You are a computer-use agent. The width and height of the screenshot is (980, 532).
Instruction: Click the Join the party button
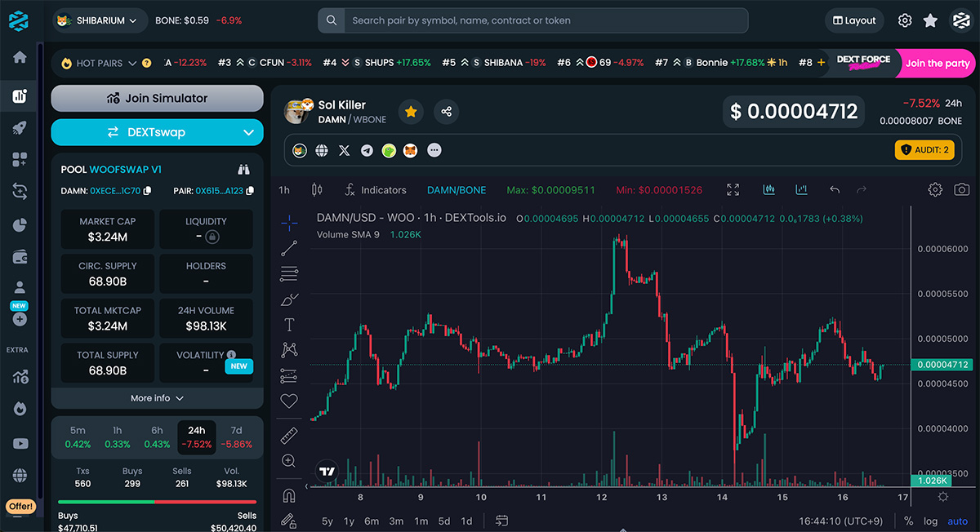click(937, 63)
